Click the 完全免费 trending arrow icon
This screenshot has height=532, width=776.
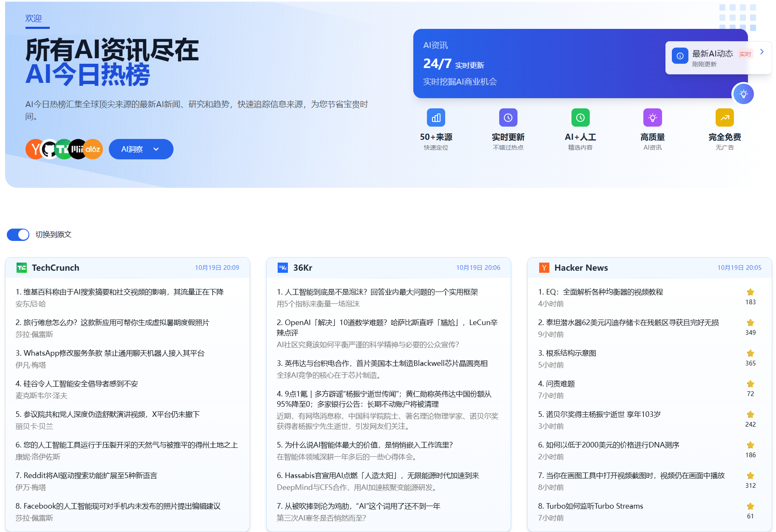point(725,118)
